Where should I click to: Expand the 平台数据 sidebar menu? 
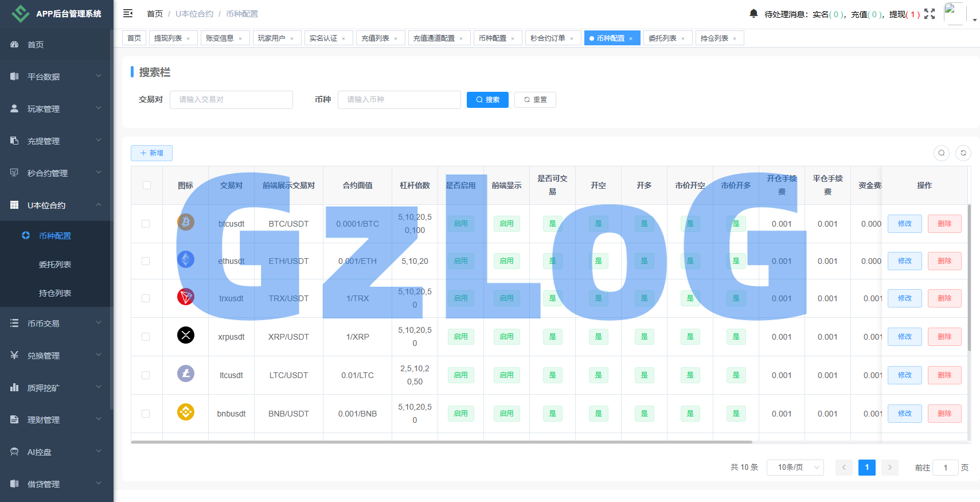coord(57,76)
